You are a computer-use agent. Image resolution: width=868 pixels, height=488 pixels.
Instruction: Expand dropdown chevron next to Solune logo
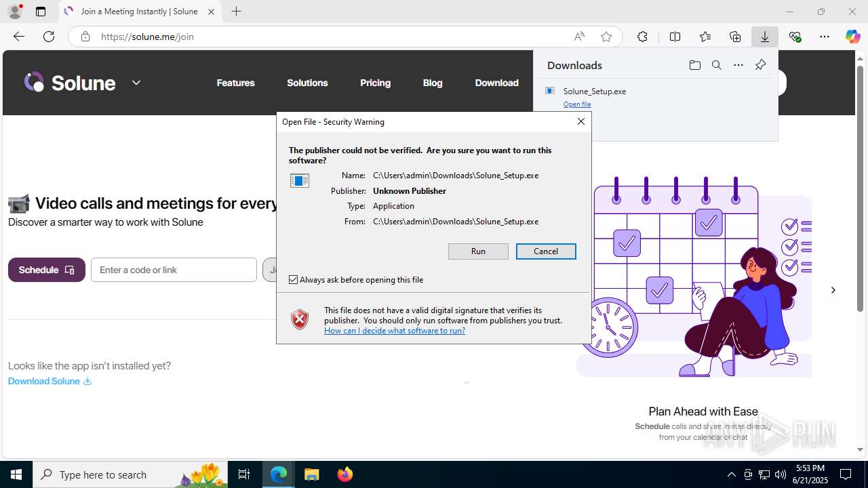click(136, 83)
